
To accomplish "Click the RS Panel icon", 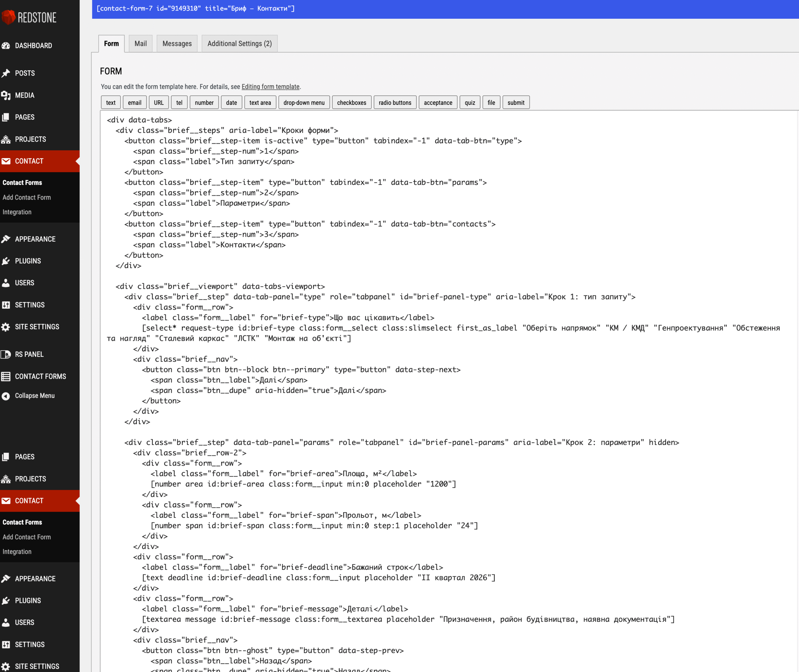I will (x=6, y=354).
